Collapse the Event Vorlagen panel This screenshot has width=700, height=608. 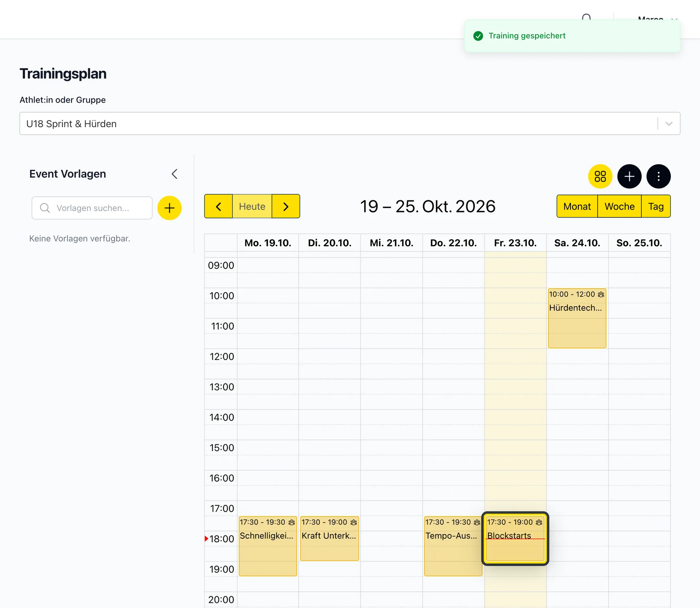[x=175, y=174]
